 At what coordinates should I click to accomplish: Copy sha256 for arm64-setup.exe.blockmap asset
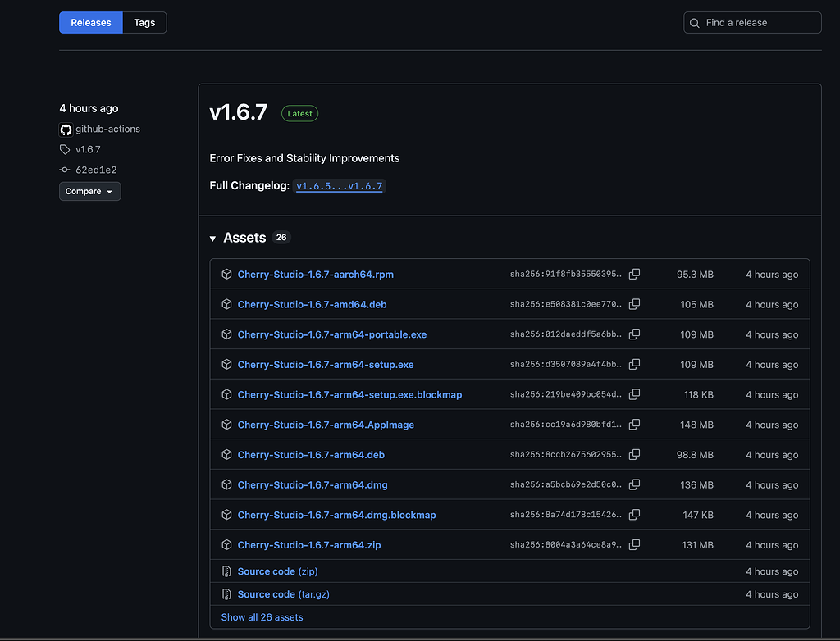tap(634, 394)
